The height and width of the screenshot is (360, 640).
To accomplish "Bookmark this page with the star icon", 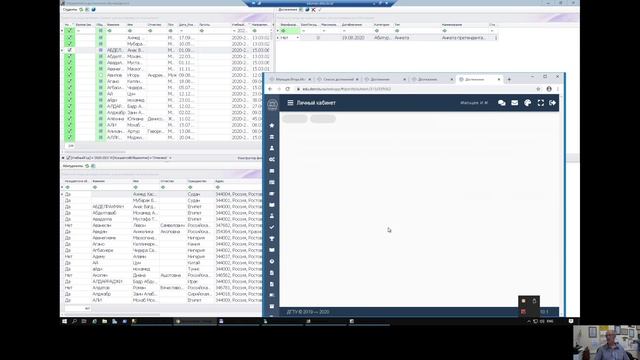I will coord(538,89).
